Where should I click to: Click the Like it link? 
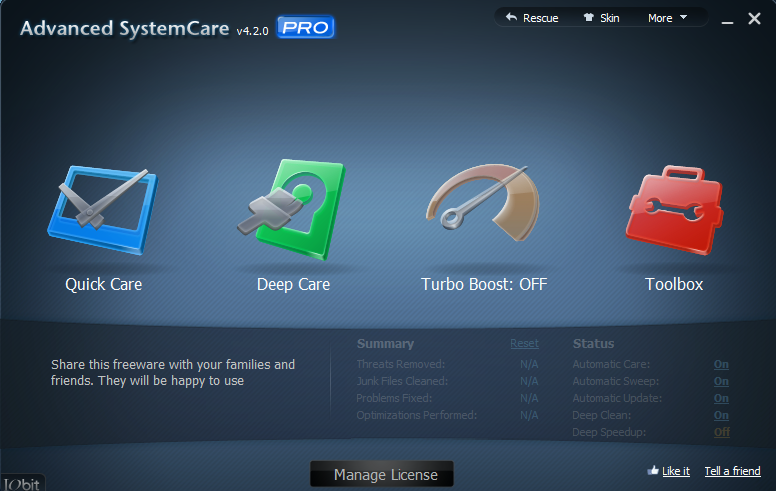[676, 471]
